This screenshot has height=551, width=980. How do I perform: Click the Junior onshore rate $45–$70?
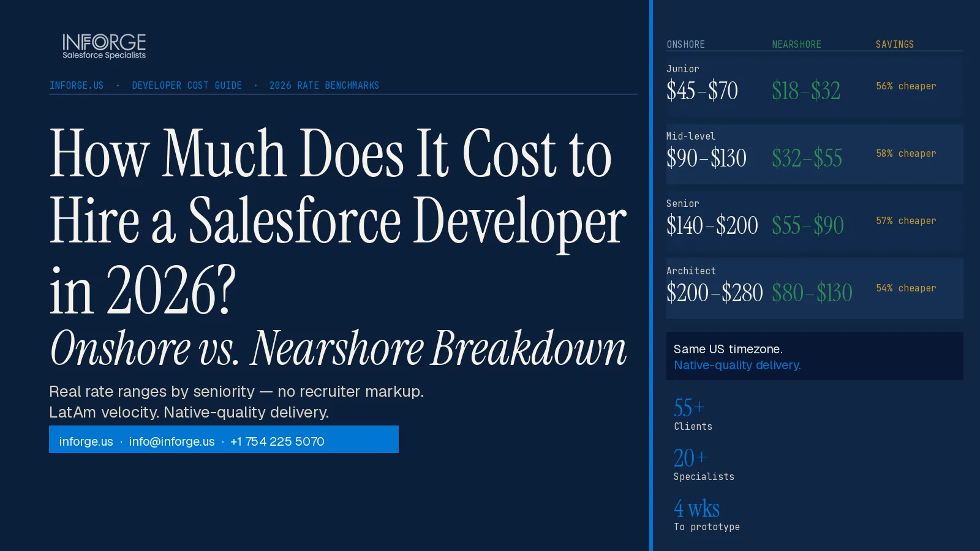(702, 91)
